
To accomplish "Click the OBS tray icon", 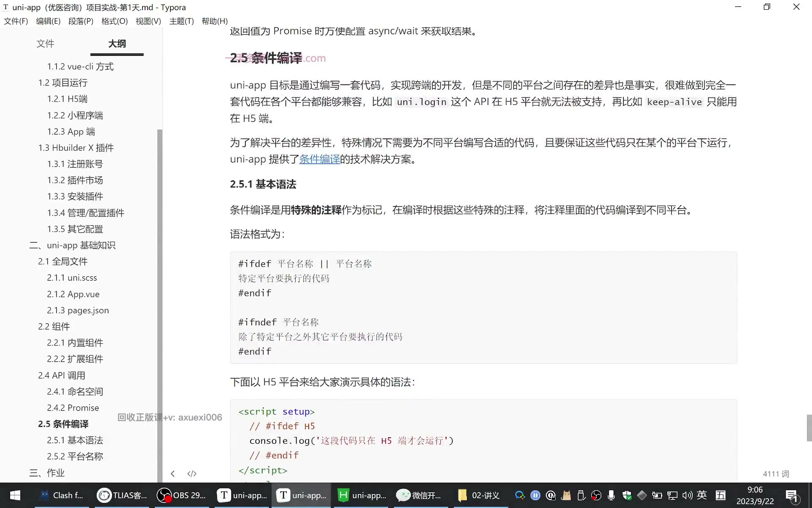I will point(596,495).
